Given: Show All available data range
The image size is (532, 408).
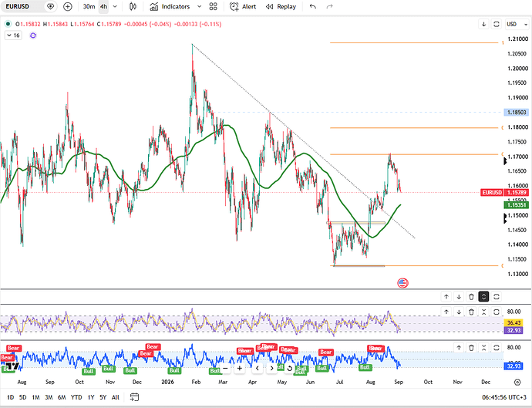Looking at the screenshot, I should (116, 397).
